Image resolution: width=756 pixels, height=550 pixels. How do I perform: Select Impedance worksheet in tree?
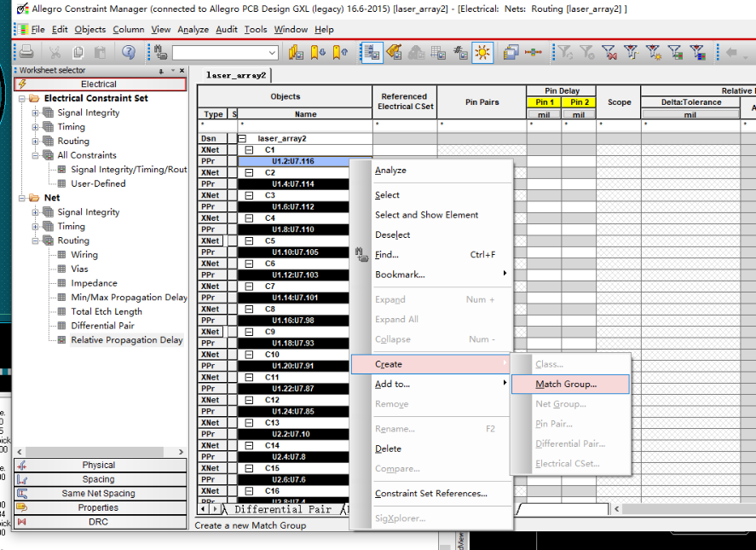coord(94,283)
